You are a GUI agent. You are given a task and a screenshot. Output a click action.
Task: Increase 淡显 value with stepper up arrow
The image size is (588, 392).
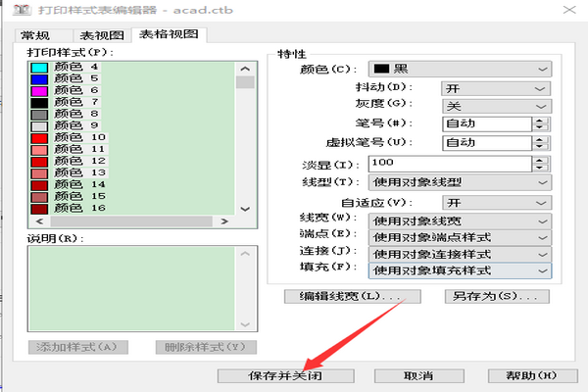tap(540, 160)
